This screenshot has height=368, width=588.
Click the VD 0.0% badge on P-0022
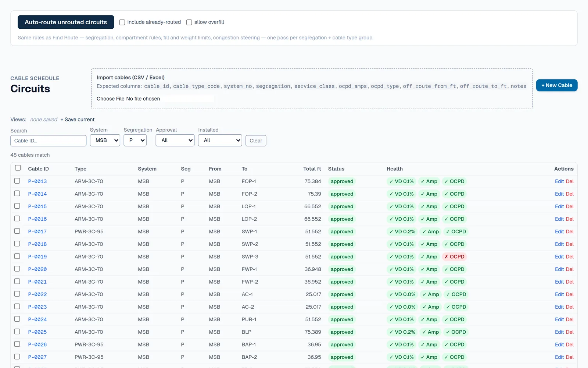point(402,294)
